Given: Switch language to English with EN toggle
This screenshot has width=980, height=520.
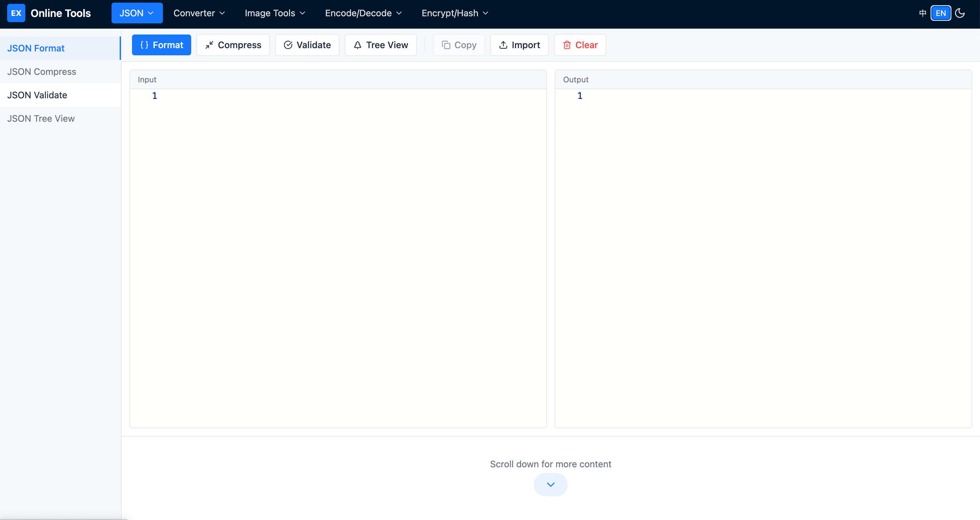Looking at the screenshot, I should tap(940, 13).
